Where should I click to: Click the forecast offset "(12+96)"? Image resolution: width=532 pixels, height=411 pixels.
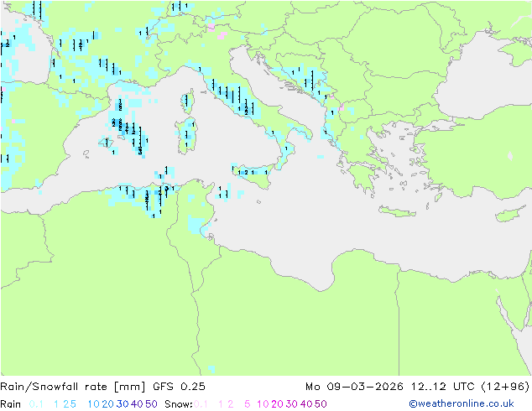coord(505,387)
